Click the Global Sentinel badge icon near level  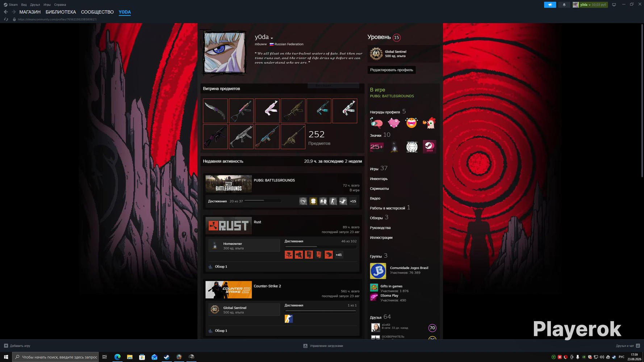pyautogui.click(x=376, y=54)
